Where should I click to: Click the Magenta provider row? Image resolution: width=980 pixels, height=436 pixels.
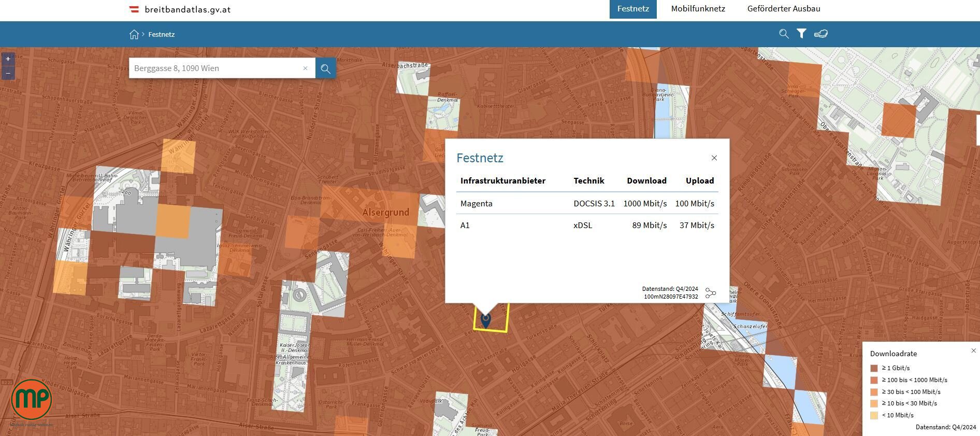tap(587, 203)
